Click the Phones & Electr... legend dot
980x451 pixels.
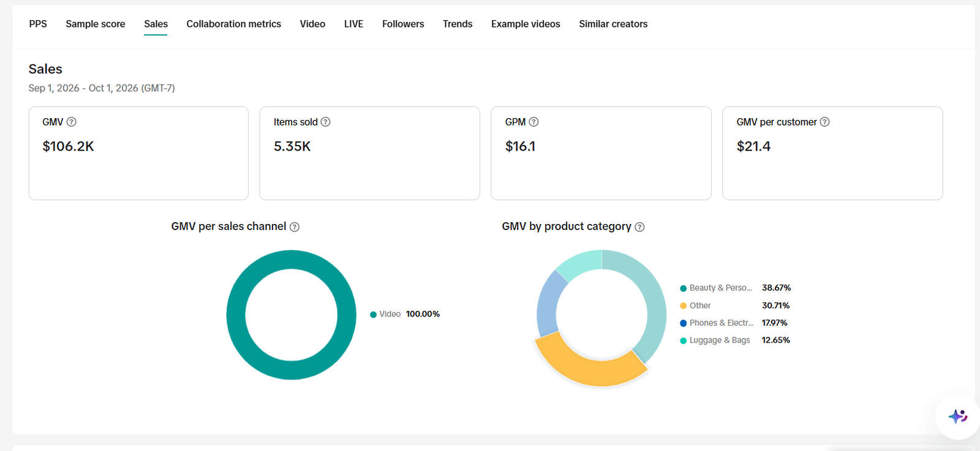(683, 323)
